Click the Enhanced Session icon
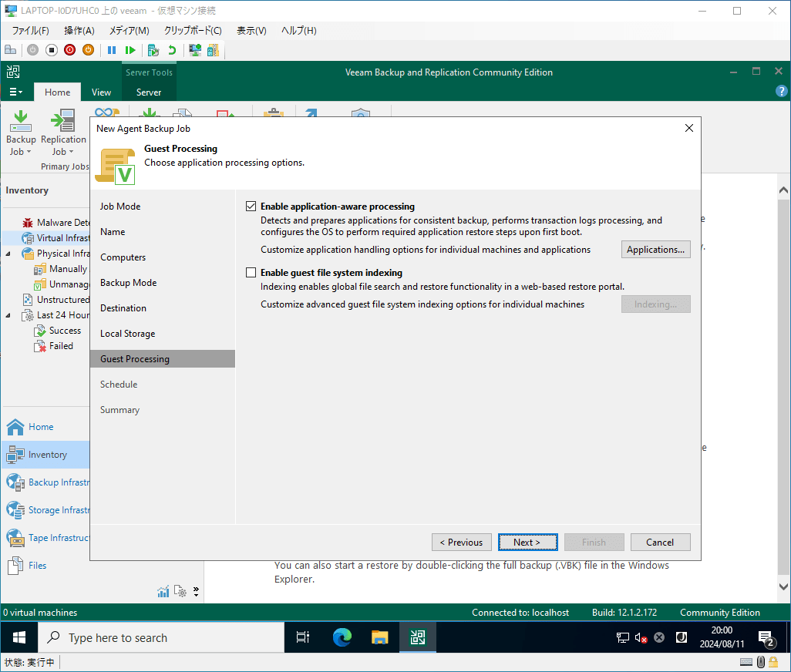 coord(195,50)
